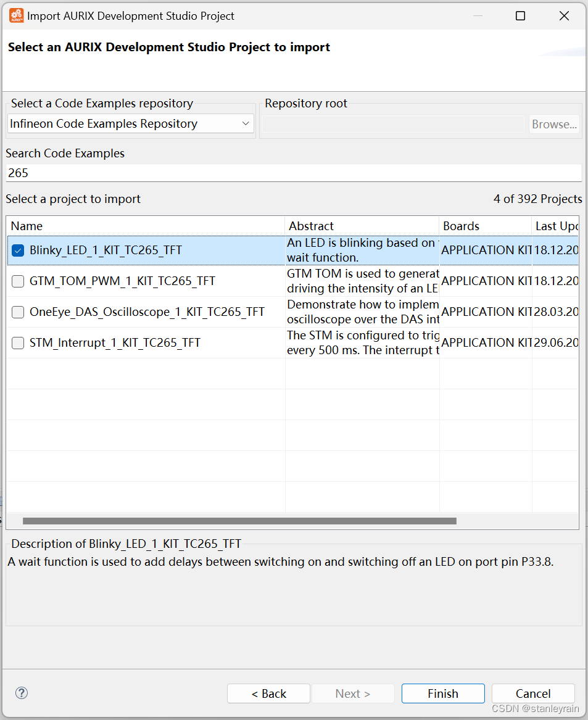The height and width of the screenshot is (720, 588).
Task: Tick the OneEye_DAS_Oscilloscope_1_KIT_TC265_TFT checkbox
Action: [18, 312]
